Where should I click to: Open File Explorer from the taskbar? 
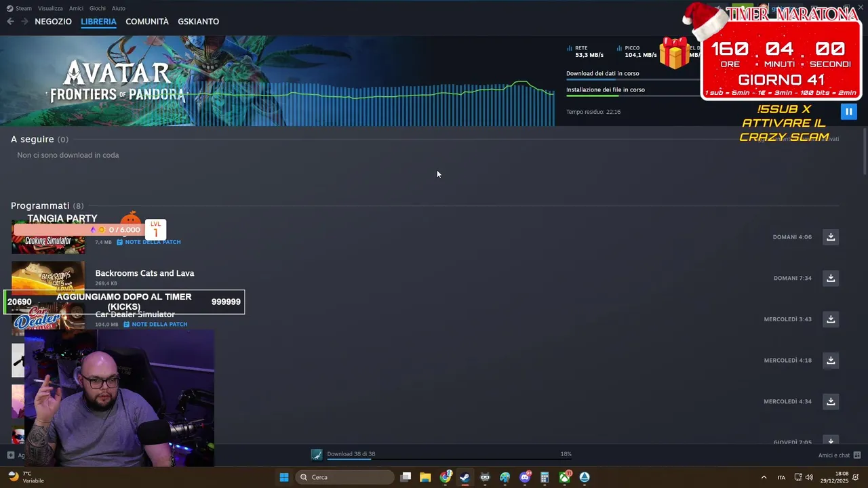click(x=425, y=477)
